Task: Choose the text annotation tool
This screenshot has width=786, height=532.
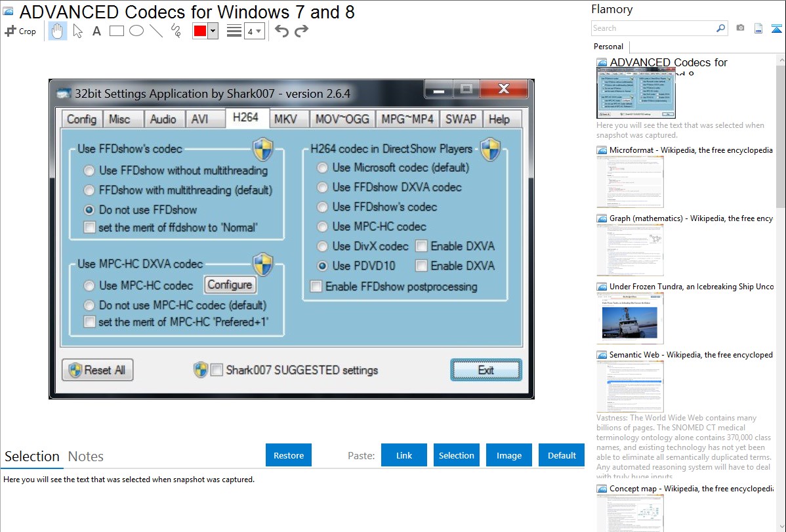Action: point(96,31)
